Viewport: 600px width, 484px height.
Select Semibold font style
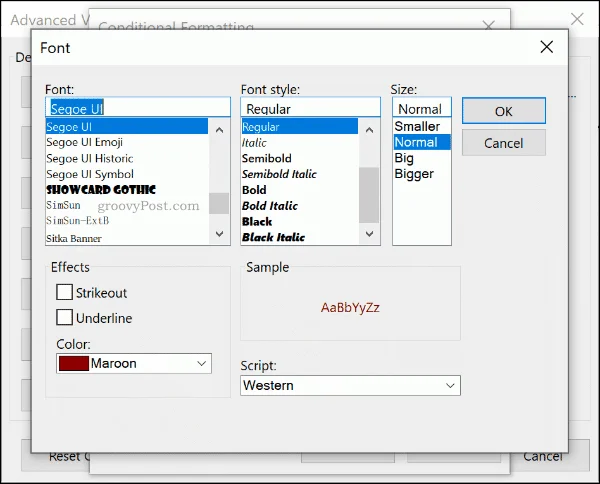[300, 158]
